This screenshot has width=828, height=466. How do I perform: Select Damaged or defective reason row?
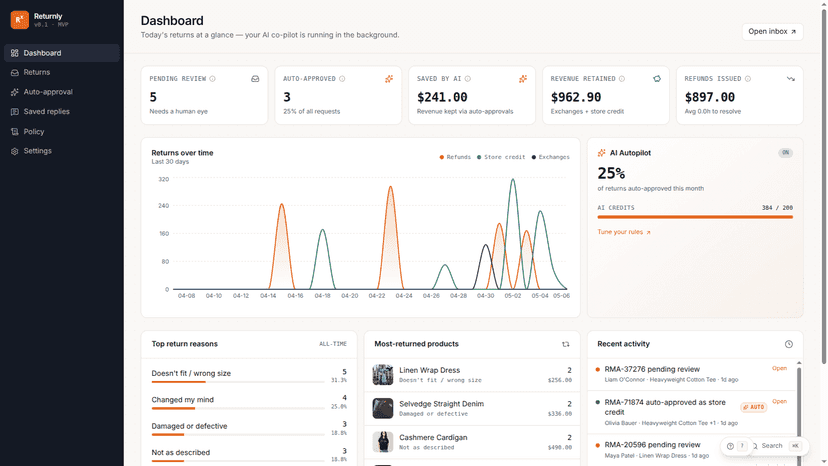(249, 427)
